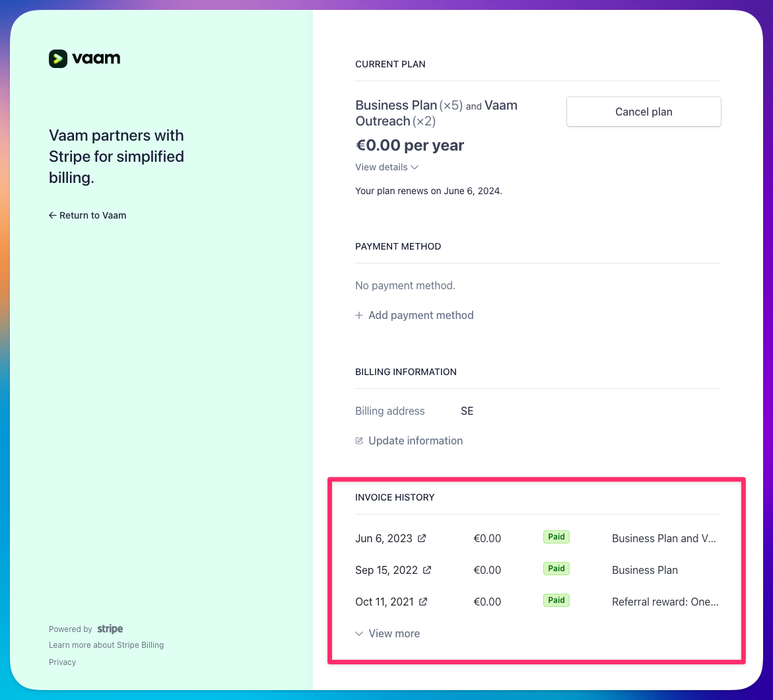The width and height of the screenshot is (773, 700).
Task: Click 'Powered by' footer text
Action: (70, 629)
